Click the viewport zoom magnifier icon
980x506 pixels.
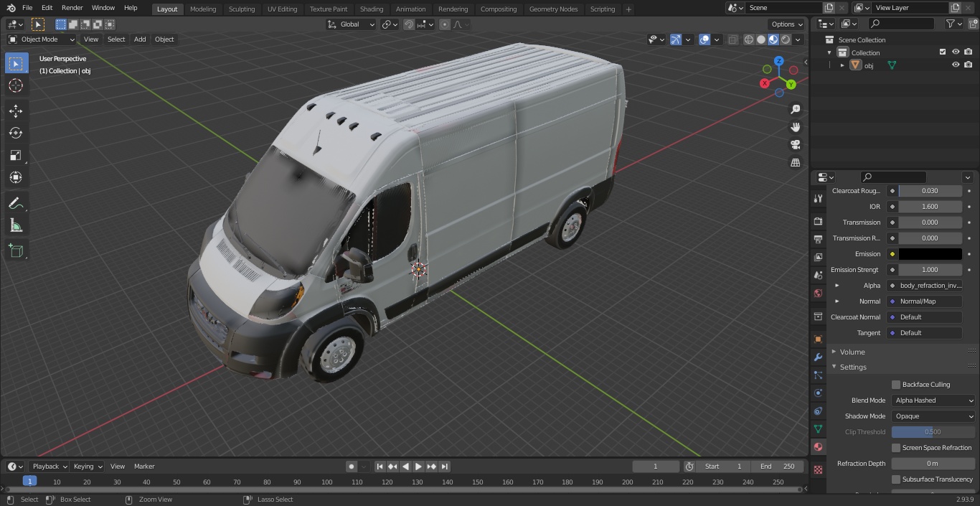(795, 109)
